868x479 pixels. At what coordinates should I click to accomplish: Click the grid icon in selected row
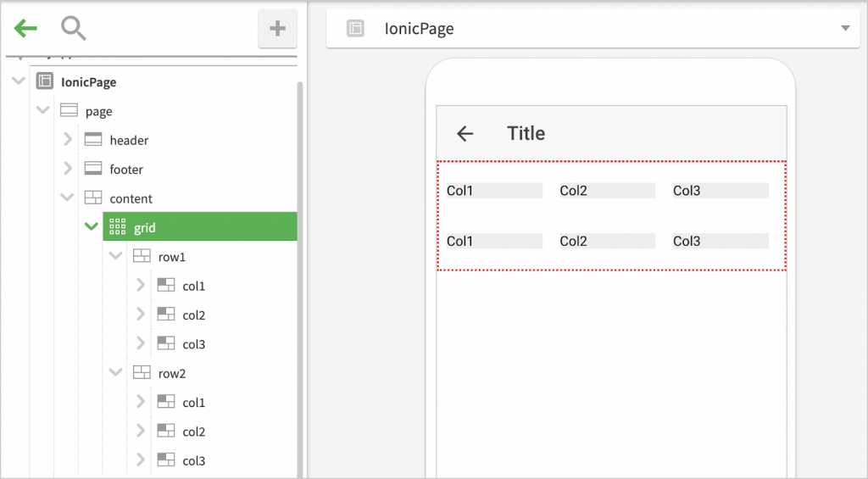click(x=118, y=227)
